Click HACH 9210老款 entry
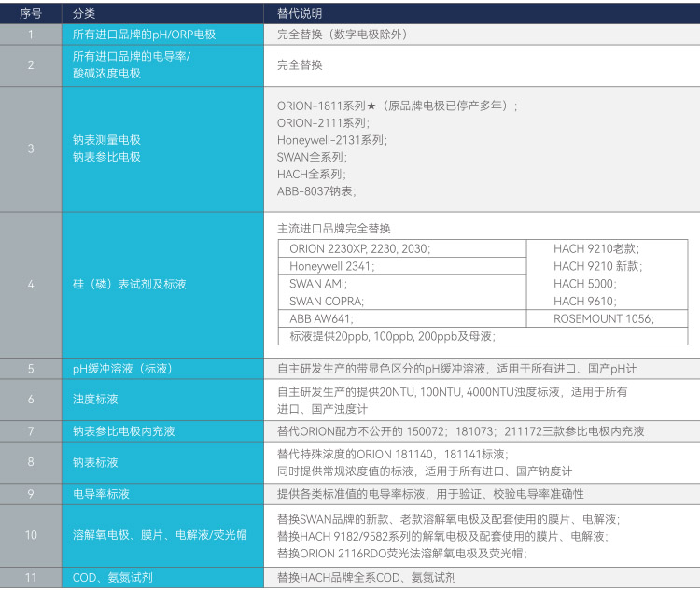 coord(596,249)
